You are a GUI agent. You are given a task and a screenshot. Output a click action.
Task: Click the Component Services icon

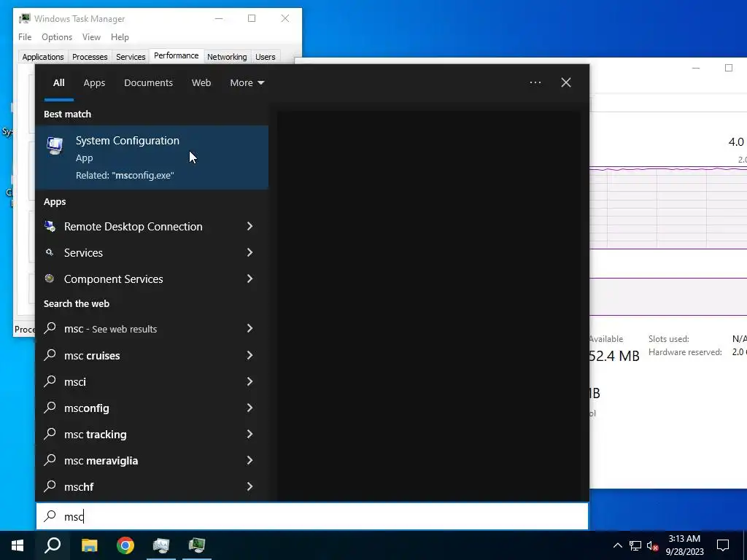(50, 279)
